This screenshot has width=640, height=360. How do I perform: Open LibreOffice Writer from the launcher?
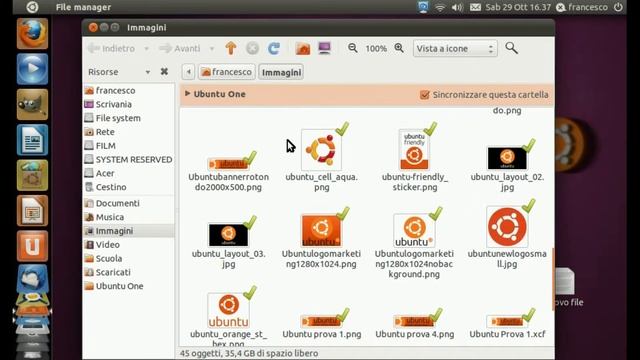tap(32, 140)
